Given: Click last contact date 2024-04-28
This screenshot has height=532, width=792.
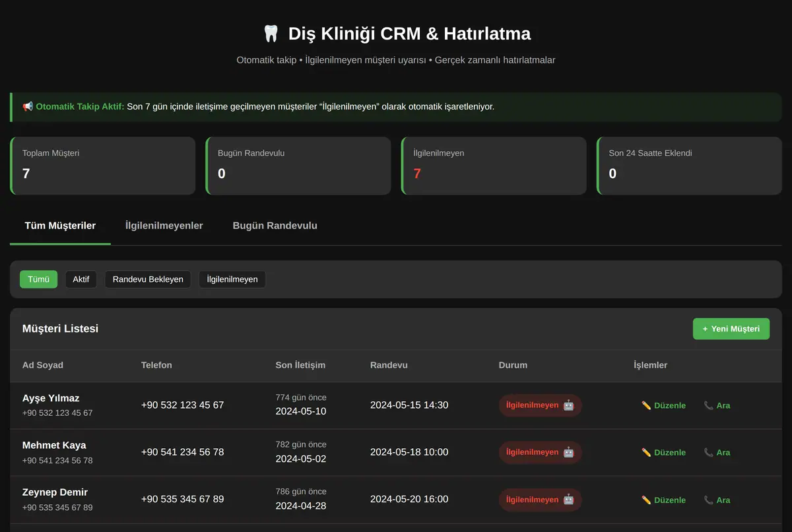Looking at the screenshot, I should pyautogui.click(x=301, y=506).
